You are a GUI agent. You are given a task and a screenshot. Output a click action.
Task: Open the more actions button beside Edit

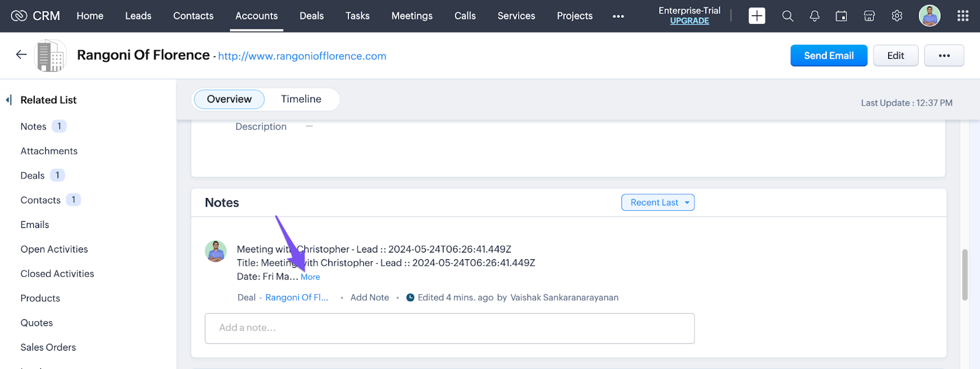(944, 55)
